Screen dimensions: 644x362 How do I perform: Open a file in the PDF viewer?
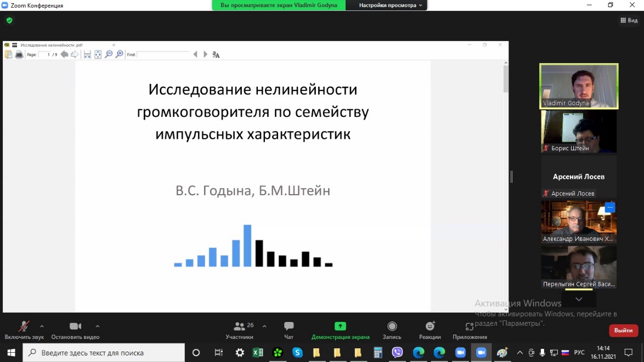9,55
